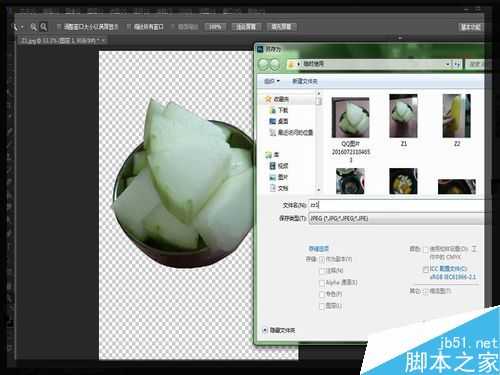Click the refresh icon beside address bar

click(457, 64)
